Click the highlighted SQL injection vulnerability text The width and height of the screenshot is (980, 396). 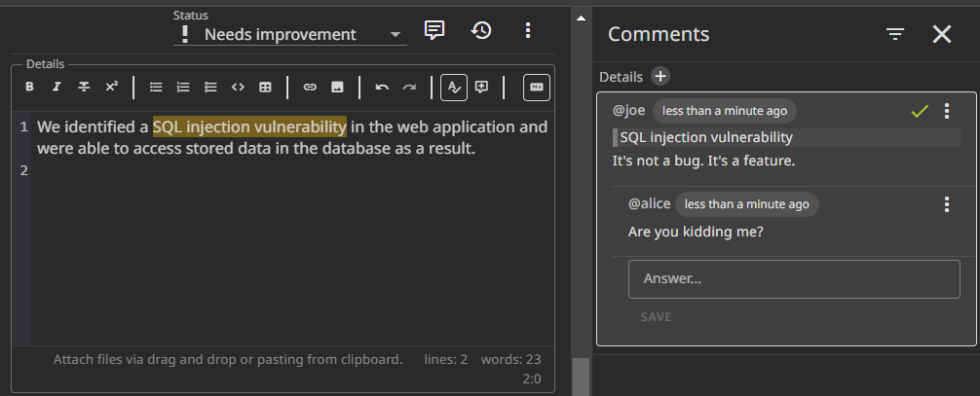pos(249,126)
